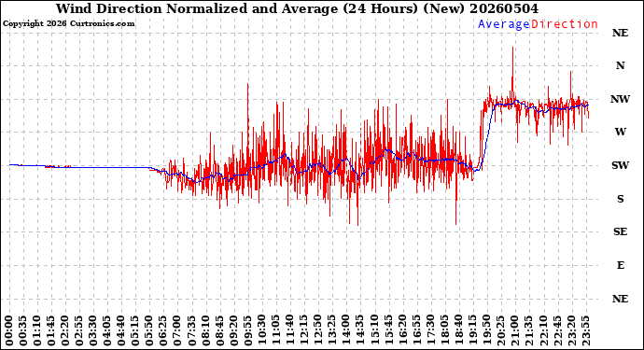Select the N label on the direction axis
This screenshot has width=644, height=350.
(620, 65)
